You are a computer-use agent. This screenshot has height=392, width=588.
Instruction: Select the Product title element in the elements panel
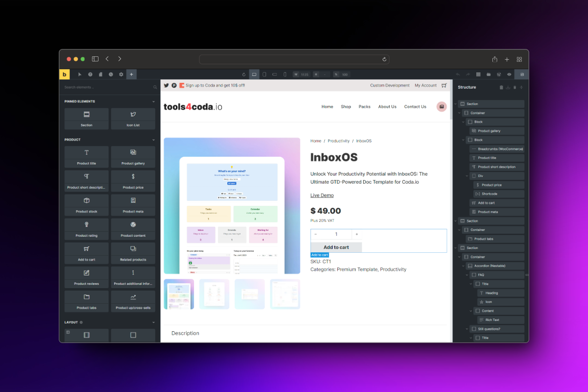(87, 157)
